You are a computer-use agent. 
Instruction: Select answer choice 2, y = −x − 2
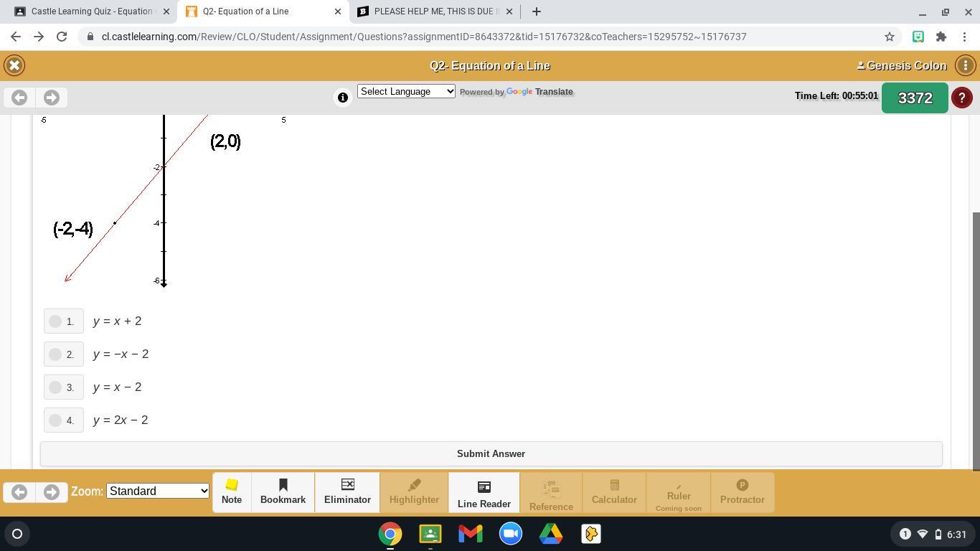coord(55,354)
